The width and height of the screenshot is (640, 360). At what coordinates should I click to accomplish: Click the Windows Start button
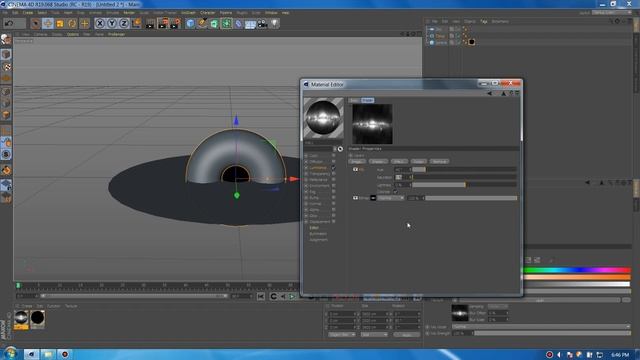coord(10,353)
